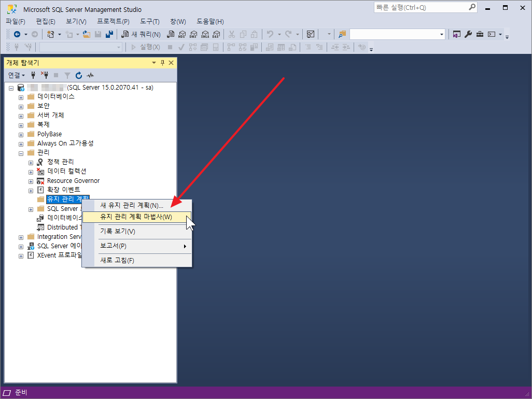Expand the XEvent 프로파일러 node

point(21,256)
